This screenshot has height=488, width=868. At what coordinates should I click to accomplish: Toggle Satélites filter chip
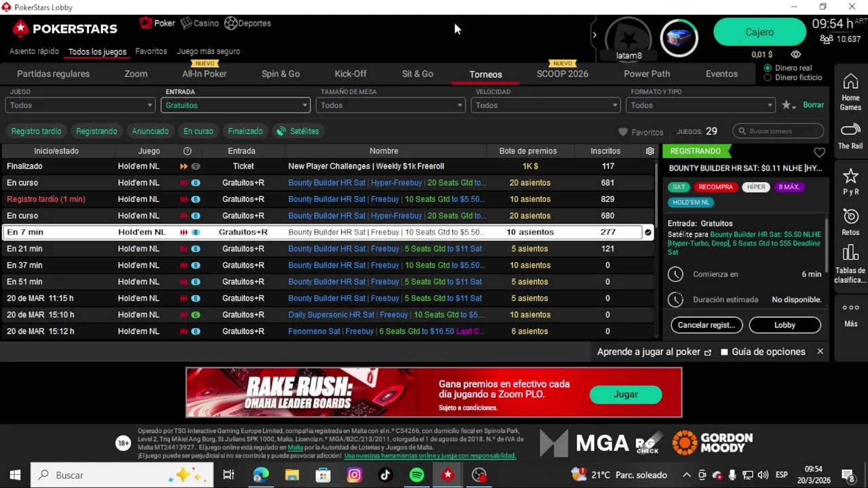[298, 131]
